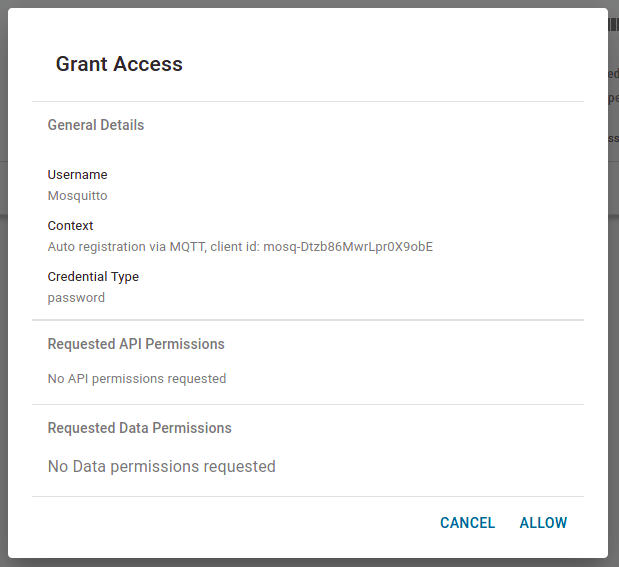Click the divider under the Grant Access title
This screenshot has height=567, width=619.
307,101
